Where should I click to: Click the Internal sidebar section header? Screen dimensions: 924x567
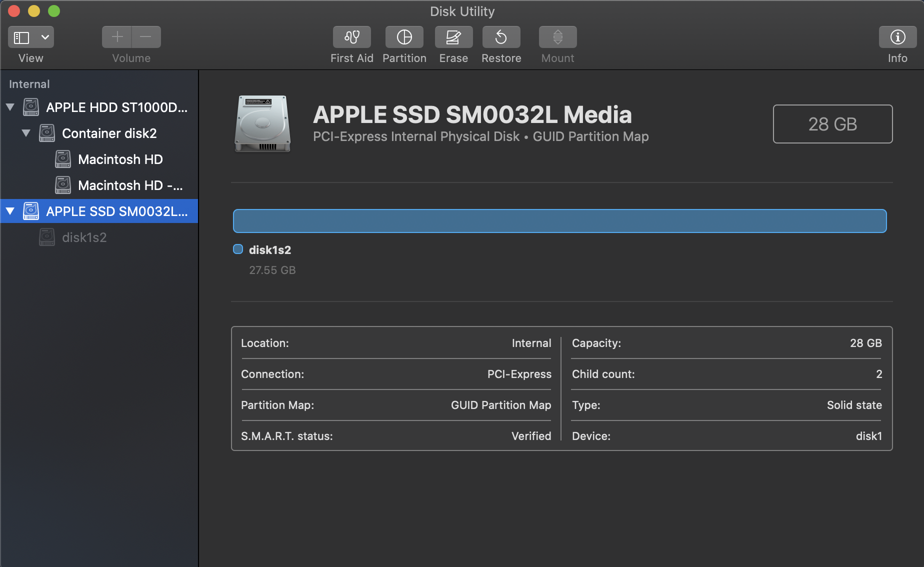(x=29, y=84)
